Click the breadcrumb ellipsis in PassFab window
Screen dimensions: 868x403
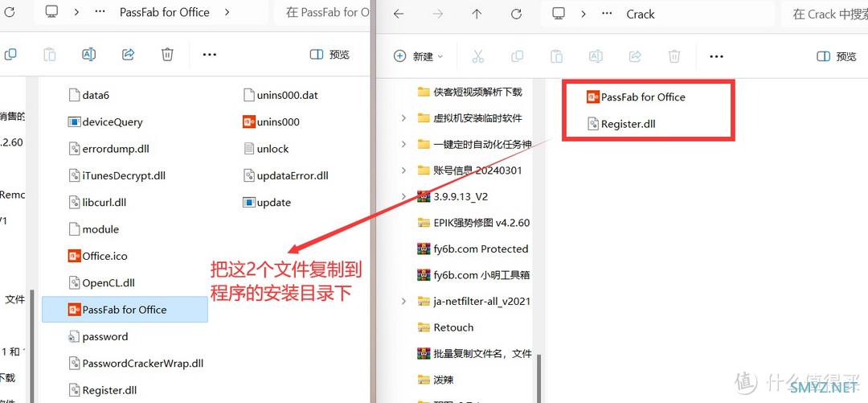[x=100, y=12]
